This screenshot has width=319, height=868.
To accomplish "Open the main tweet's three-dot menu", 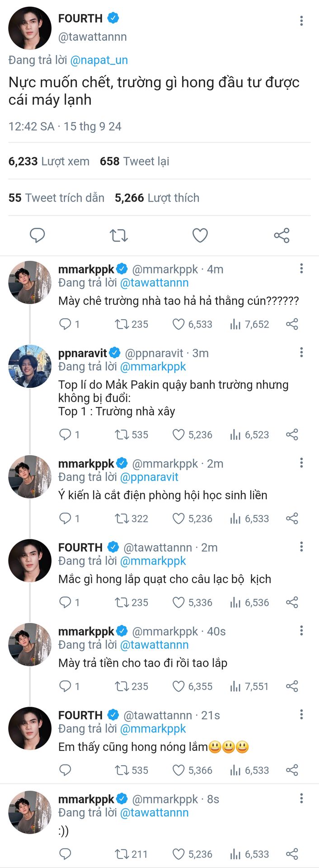I will [301, 20].
